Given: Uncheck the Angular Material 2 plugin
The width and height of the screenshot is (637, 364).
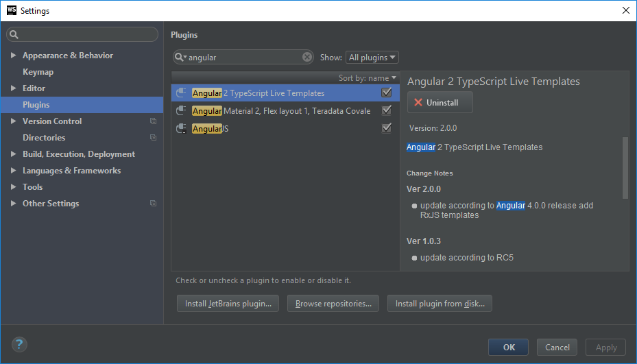Looking at the screenshot, I should 387,110.
